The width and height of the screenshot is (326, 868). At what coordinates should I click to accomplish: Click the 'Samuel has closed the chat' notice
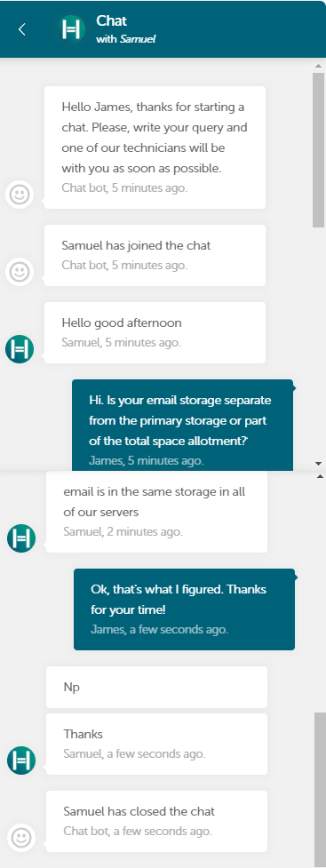(x=156, y=821)
